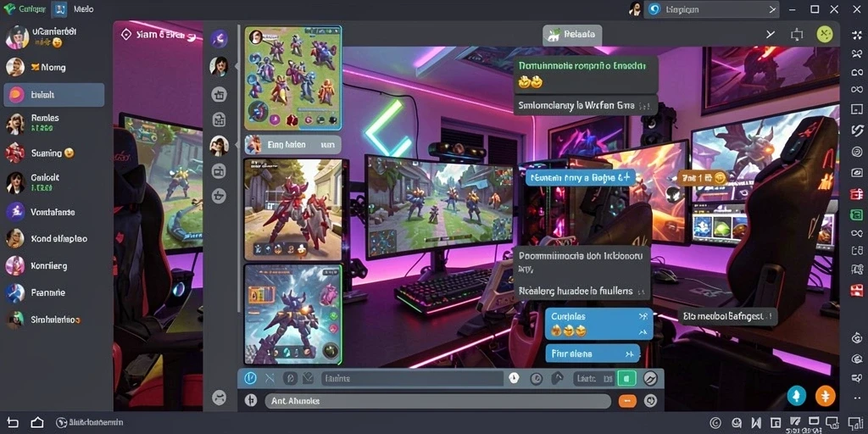Click the 'Relaata' button at top center
Screen dimensions: 868x434
(572, 35)
